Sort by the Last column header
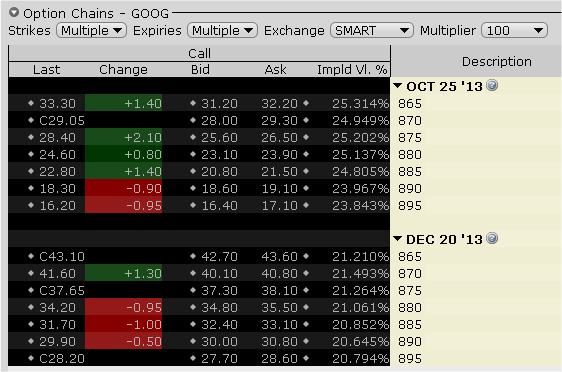This screenshot has width=562, height=372. point(47,70)
